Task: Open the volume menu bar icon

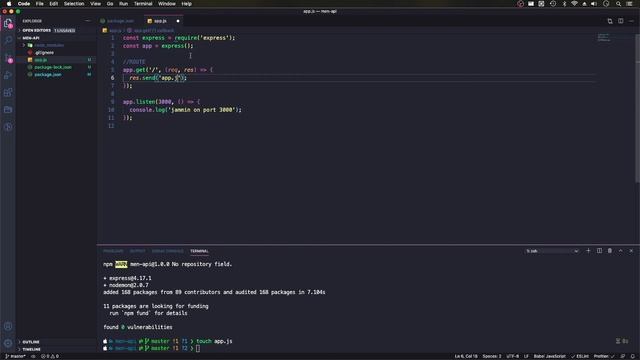Action: click(x=594, y=4)
